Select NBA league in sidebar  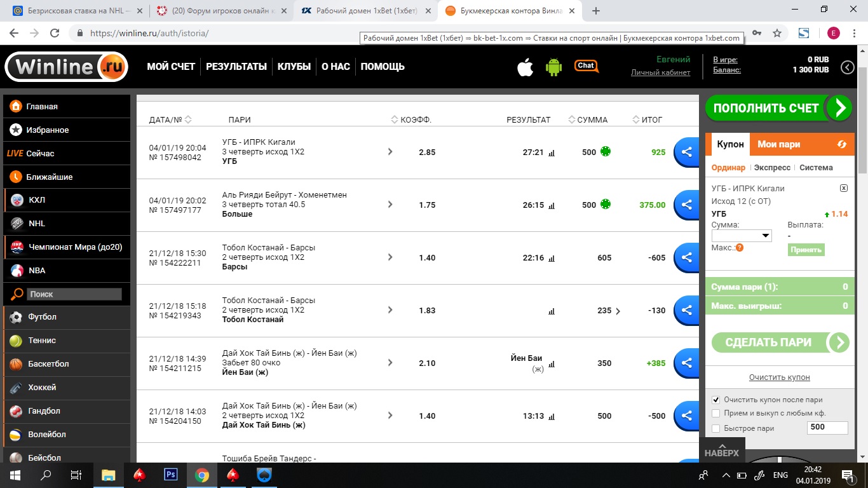[x=67, y=271]
